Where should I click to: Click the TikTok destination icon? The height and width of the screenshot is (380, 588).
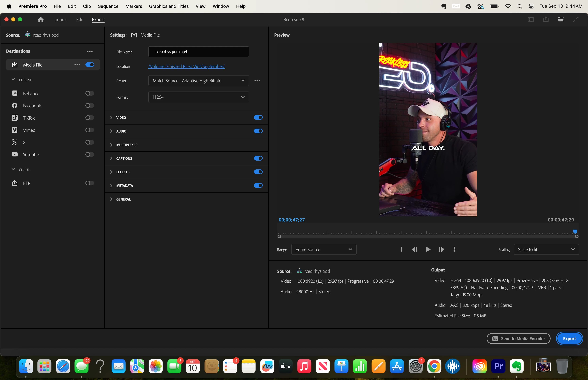15,118
